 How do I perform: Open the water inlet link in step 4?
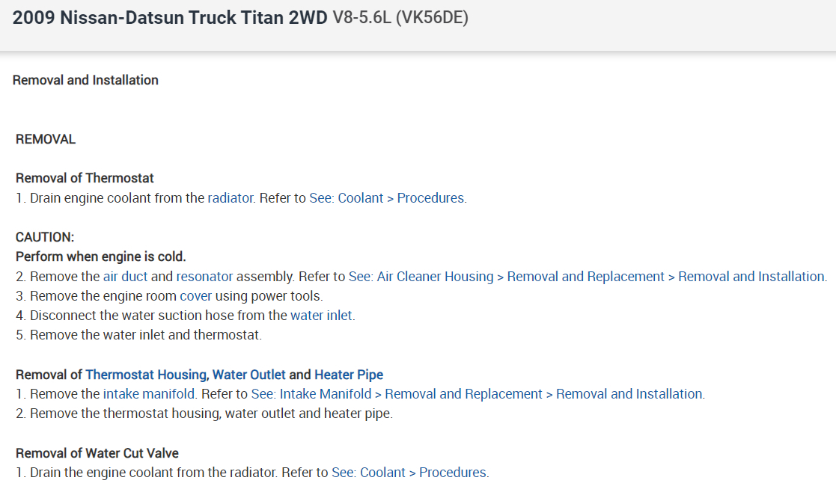(321, 316)
